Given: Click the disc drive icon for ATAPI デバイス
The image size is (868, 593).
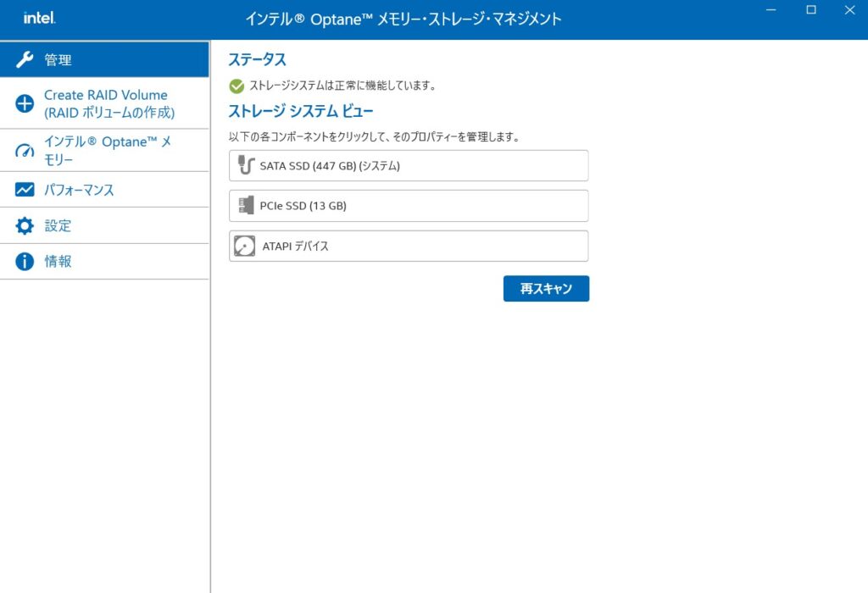Looking at the screenshot, I should [x=244, y=247].
